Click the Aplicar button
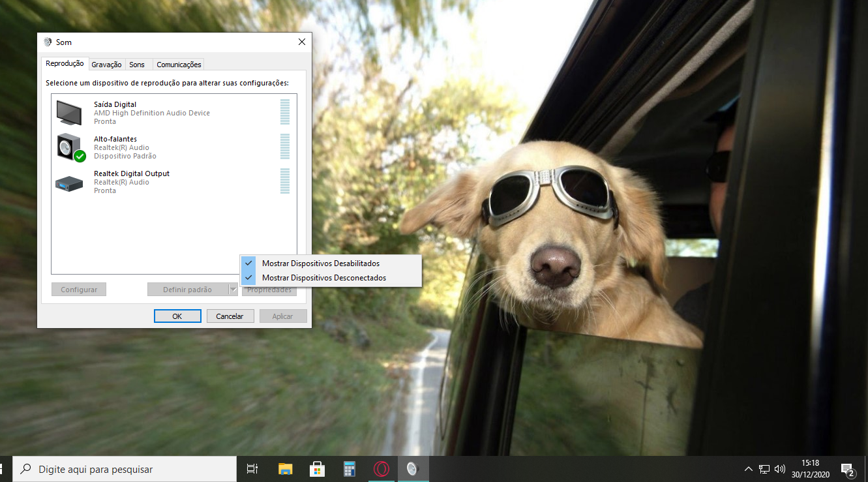 [x=283, y=316]
